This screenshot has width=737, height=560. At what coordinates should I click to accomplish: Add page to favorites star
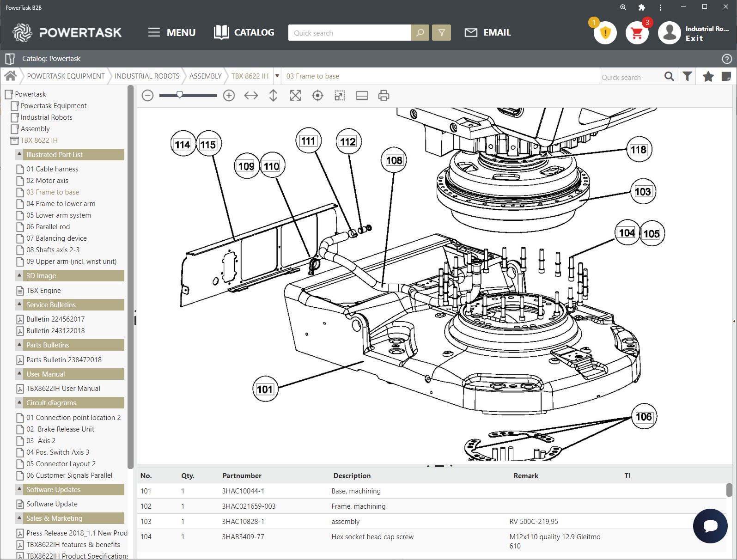[x=708, y=77]
